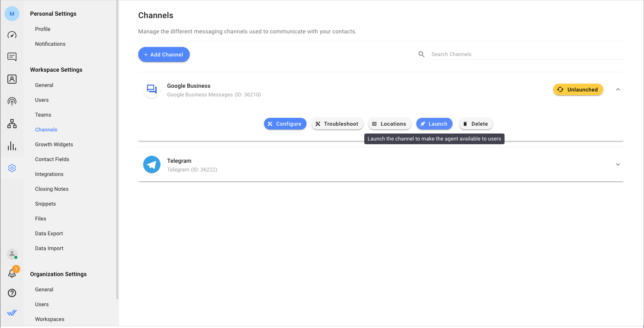This screenshot has width=644, height=328.
Task: Open the notifications bell icon
Action: [12, 273]
